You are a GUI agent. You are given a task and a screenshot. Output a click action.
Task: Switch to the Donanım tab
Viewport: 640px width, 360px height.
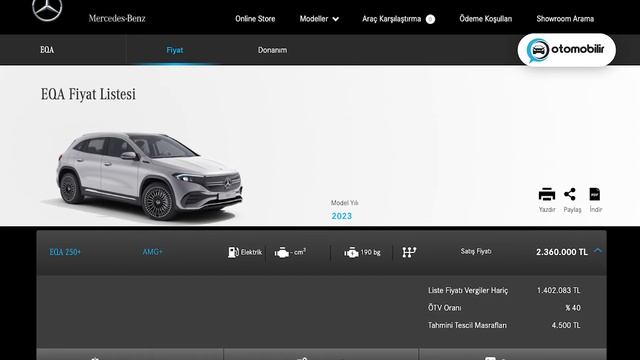click(x=272, y=50)
